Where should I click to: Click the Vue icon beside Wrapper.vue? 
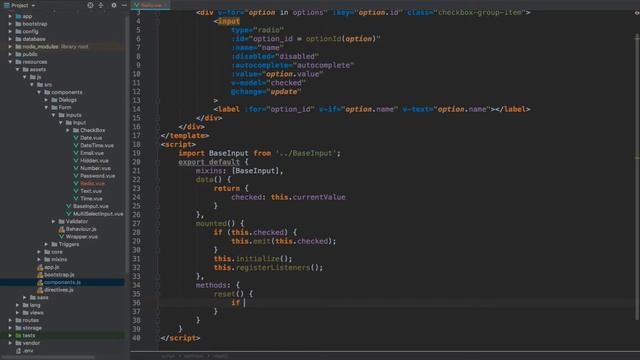point(62,237)
